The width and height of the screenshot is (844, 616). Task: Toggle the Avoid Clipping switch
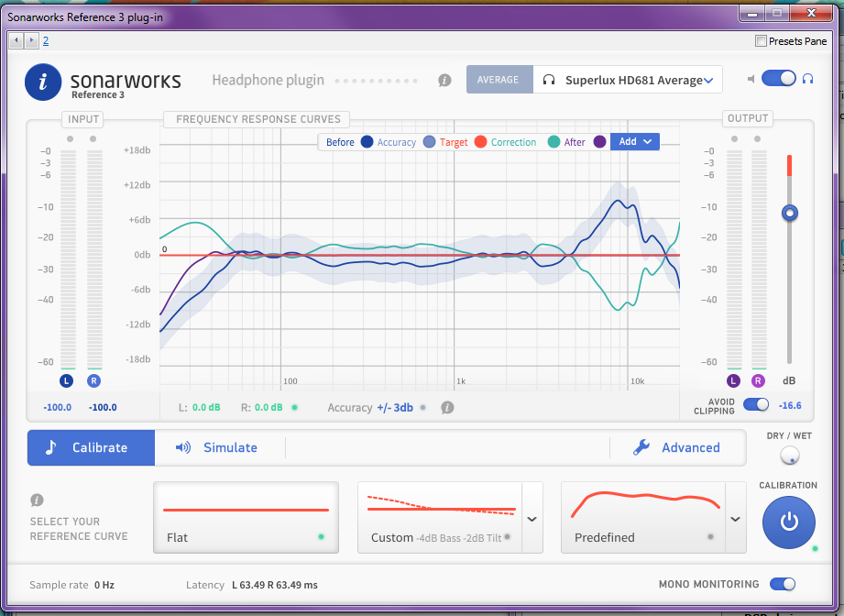(756, 404)
